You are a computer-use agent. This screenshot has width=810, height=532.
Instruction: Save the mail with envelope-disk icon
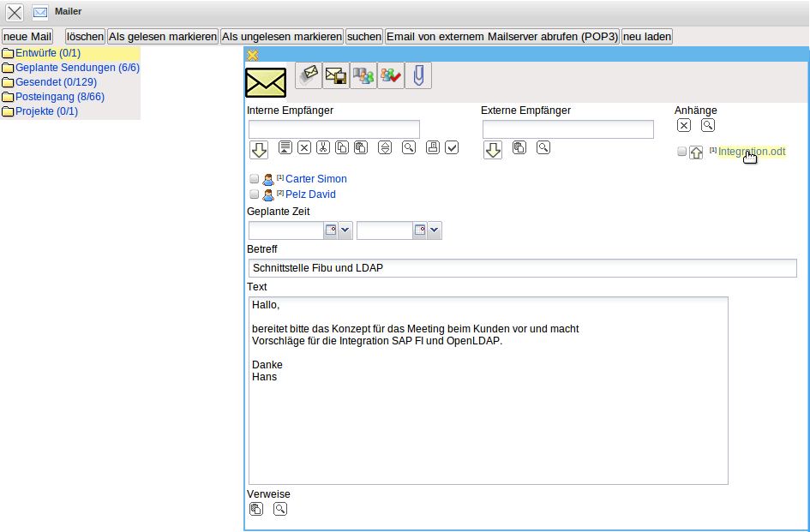point(336,75)
